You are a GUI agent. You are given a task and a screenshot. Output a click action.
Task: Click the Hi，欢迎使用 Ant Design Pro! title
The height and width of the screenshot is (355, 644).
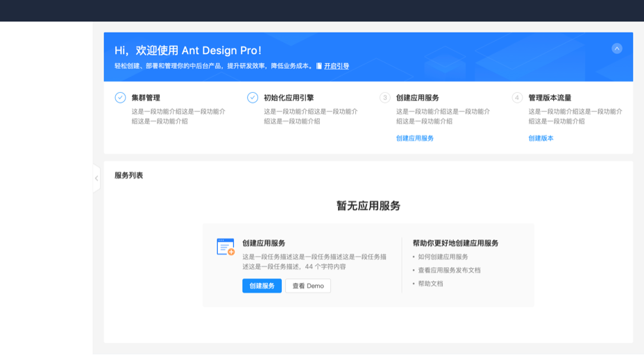(188, 51)
